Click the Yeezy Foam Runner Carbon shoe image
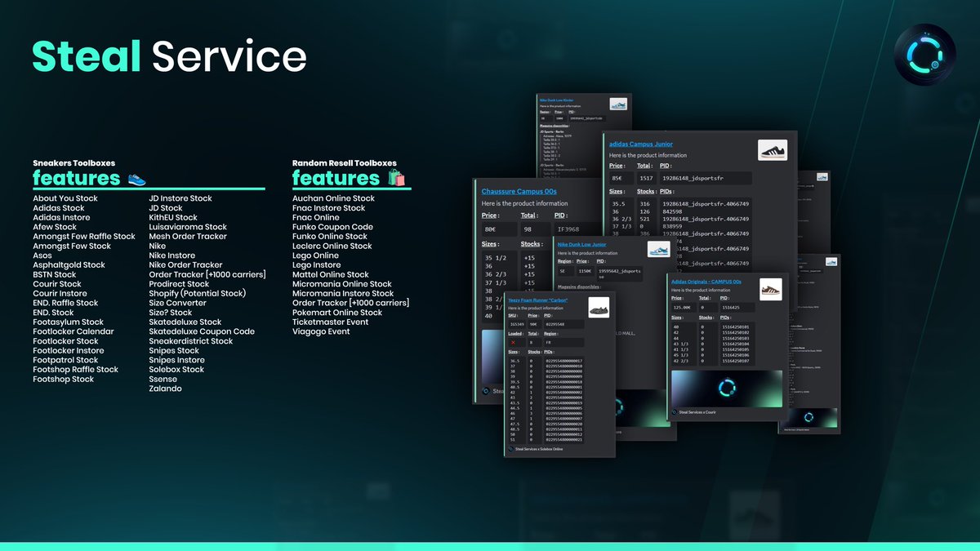Image resolution: width=980 pixels, height=551 pixels. click(599, 309)
